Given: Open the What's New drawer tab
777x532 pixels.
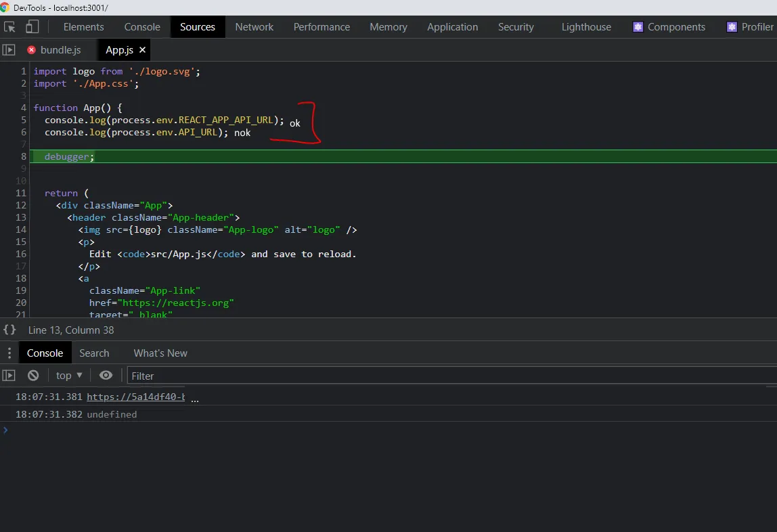Looking at the screenshot, I should (x=160, y=353).
